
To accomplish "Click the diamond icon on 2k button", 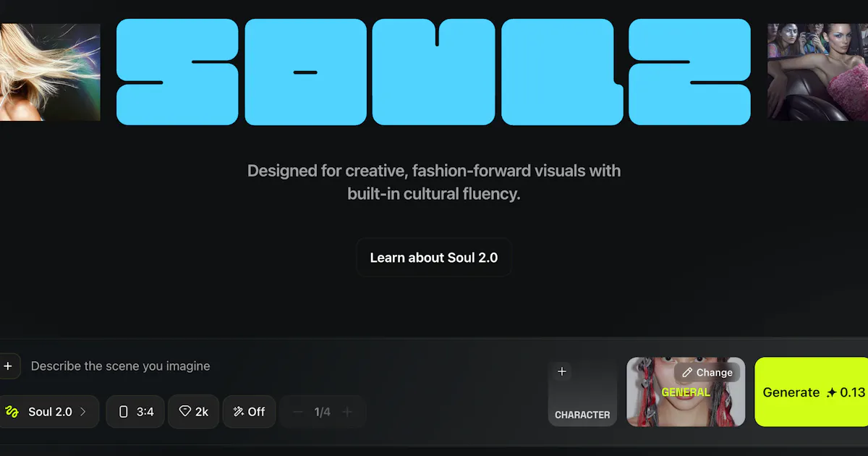I will 185,411.
